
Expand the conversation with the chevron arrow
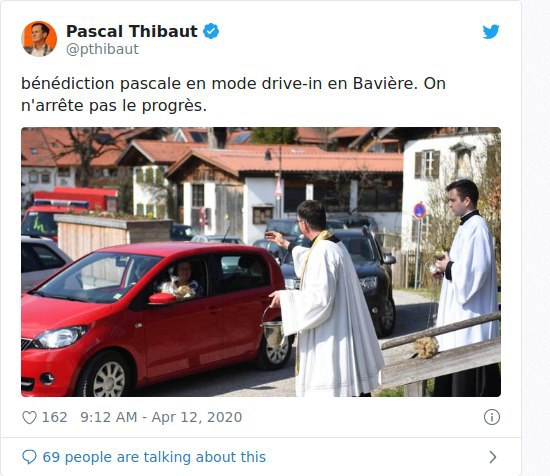pyautogui.click(x=493, y=457)
